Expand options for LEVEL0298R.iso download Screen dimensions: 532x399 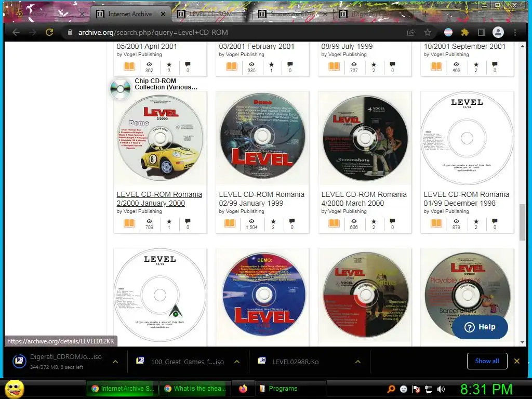point(357,362)
